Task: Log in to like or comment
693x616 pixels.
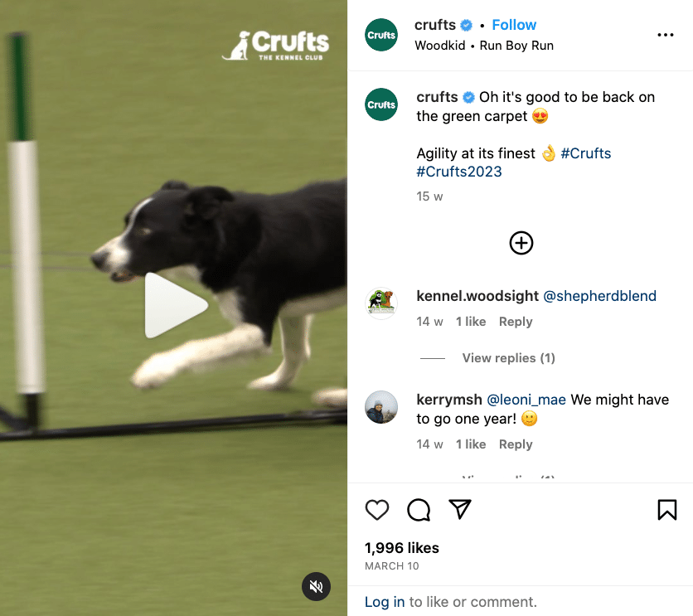Action: click(x=385, y=602)
